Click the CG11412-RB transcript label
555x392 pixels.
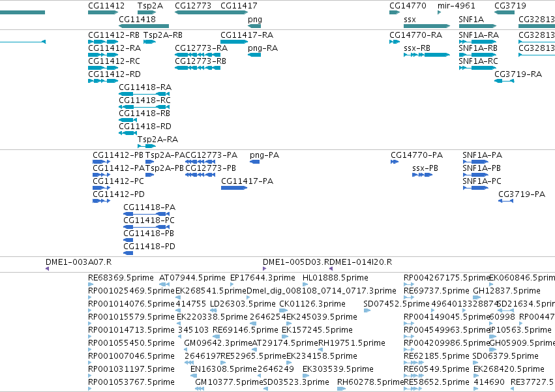(113, 35)
